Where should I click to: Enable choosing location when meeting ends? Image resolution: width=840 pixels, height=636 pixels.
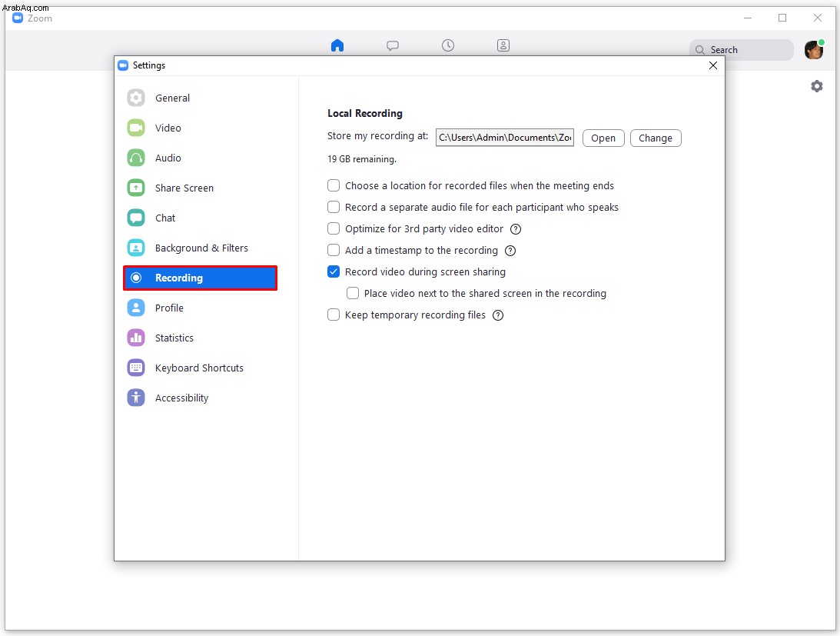(x=334, y=185)
